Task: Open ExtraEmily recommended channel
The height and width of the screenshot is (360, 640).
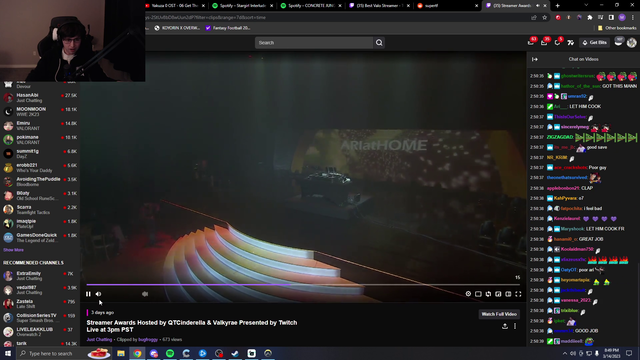Action: pos(40,276)
